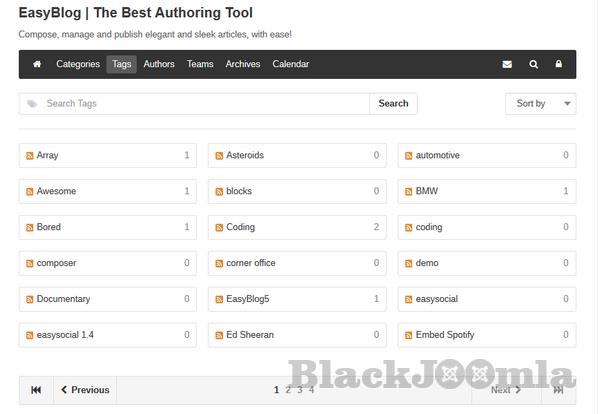Open the Categories menu item
The height and width of the screenshot is (414, 600).
[78, 64]
